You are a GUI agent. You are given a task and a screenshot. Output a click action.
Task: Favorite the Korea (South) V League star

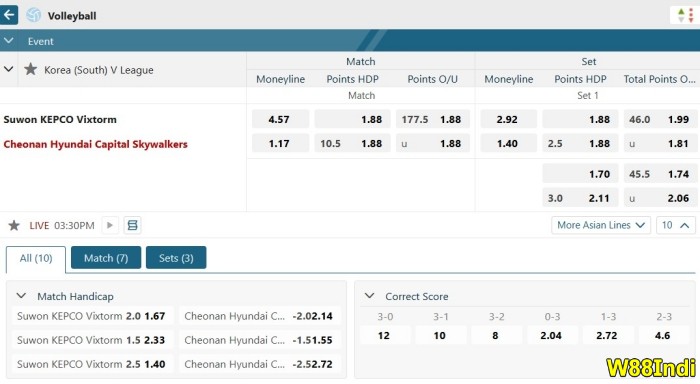pyautogui.click(x=30, y=69)
